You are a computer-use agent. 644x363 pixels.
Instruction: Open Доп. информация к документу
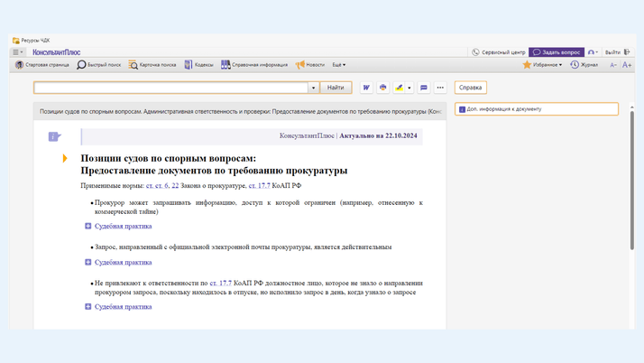click(537, 109)
